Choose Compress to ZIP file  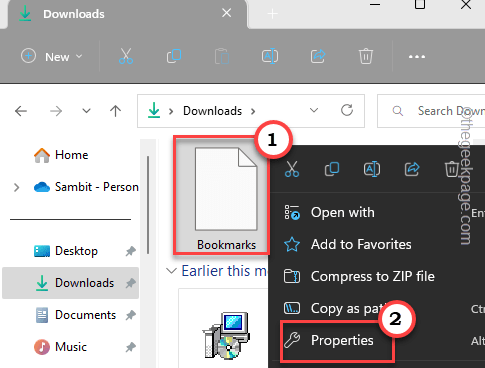[377, 276]
